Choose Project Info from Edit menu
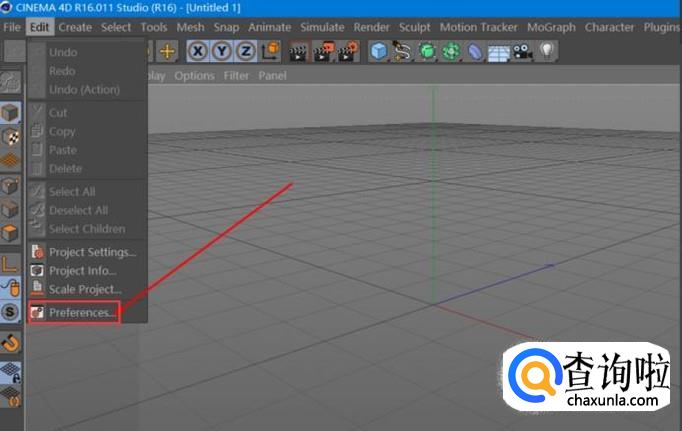This screenshot has width=682, height=431. 87,271
